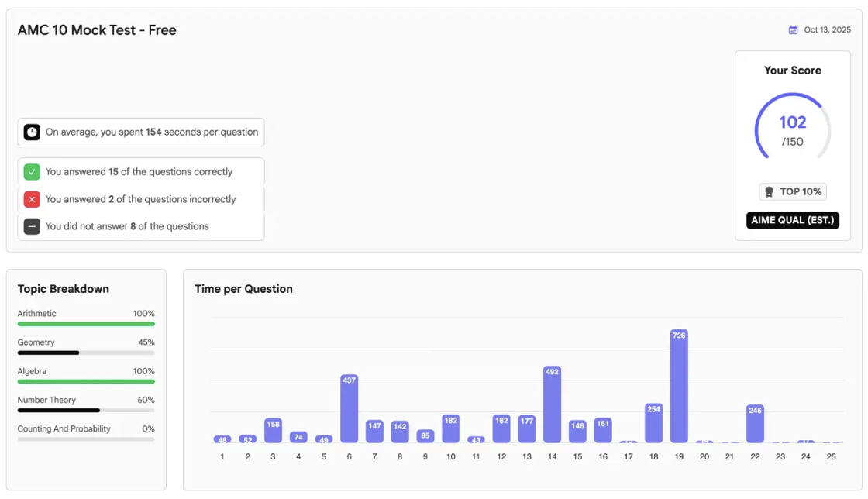The height and width of the screenshot is (499, 868).
Task: Click the bar labeled 147 for question 7
Action: point(374,432)
